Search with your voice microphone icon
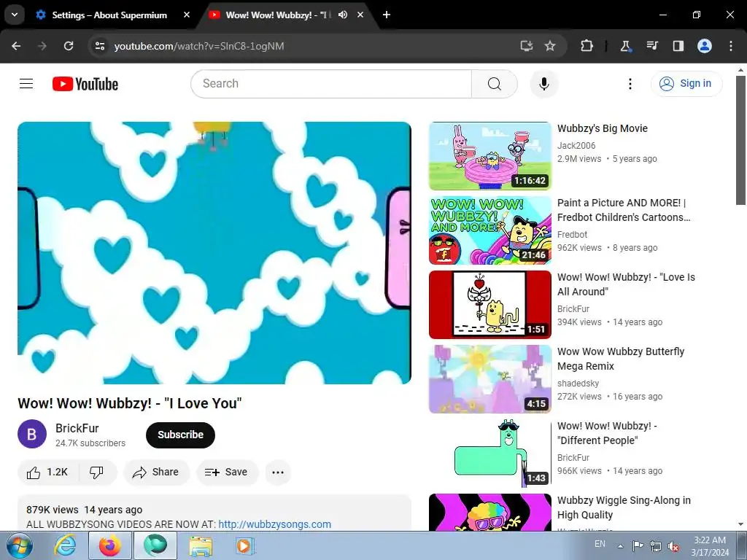Viewport: 747px width, 560px height. (544, 84)
